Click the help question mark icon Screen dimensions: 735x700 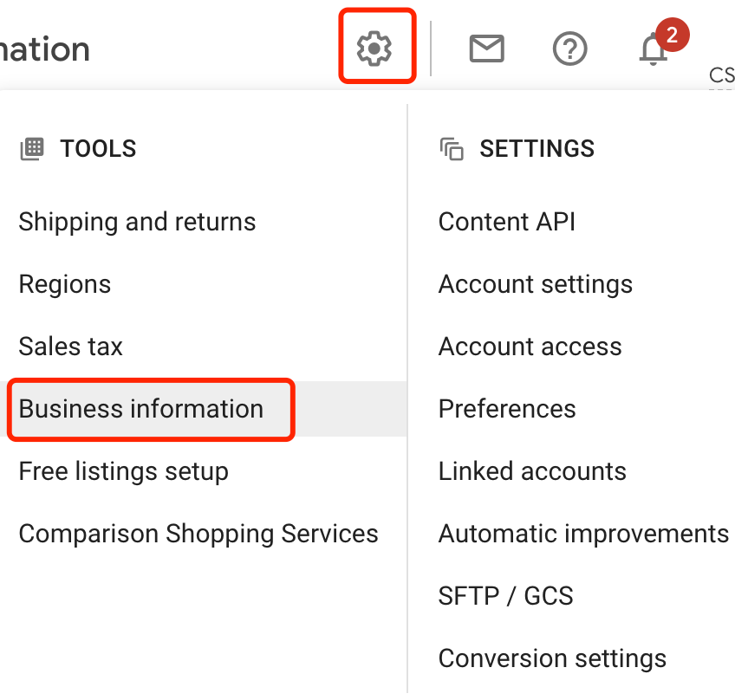coord(569,49)
